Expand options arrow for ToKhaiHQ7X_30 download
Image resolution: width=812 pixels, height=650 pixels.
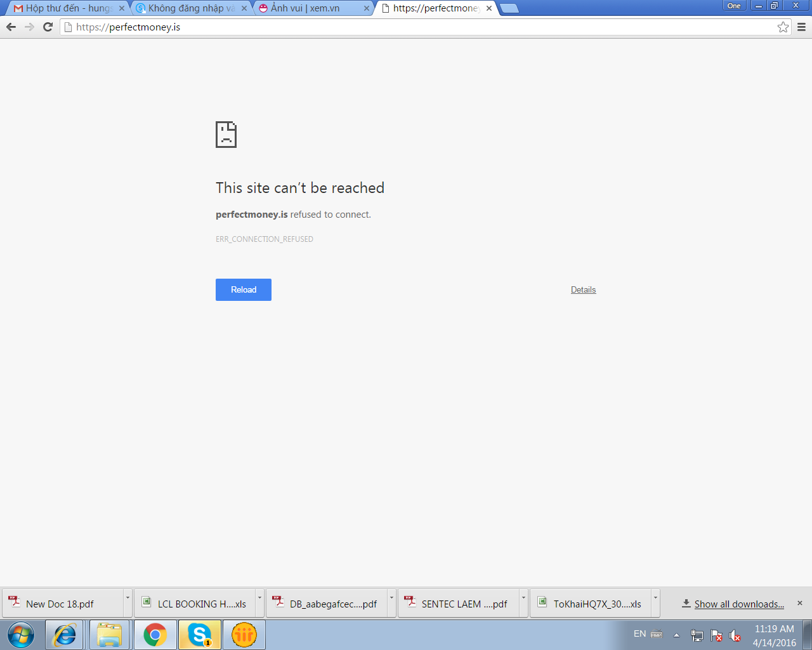point(655,604)
